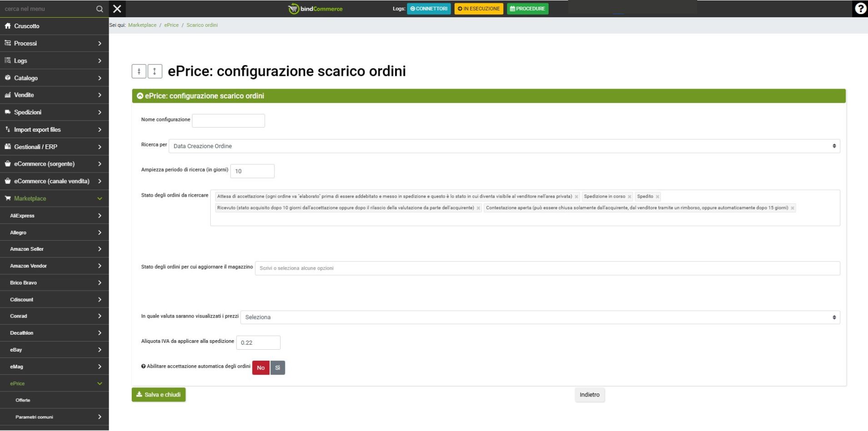Collapse the green ePrice panel header
This screenshot has height=431, width=868.
140,96
